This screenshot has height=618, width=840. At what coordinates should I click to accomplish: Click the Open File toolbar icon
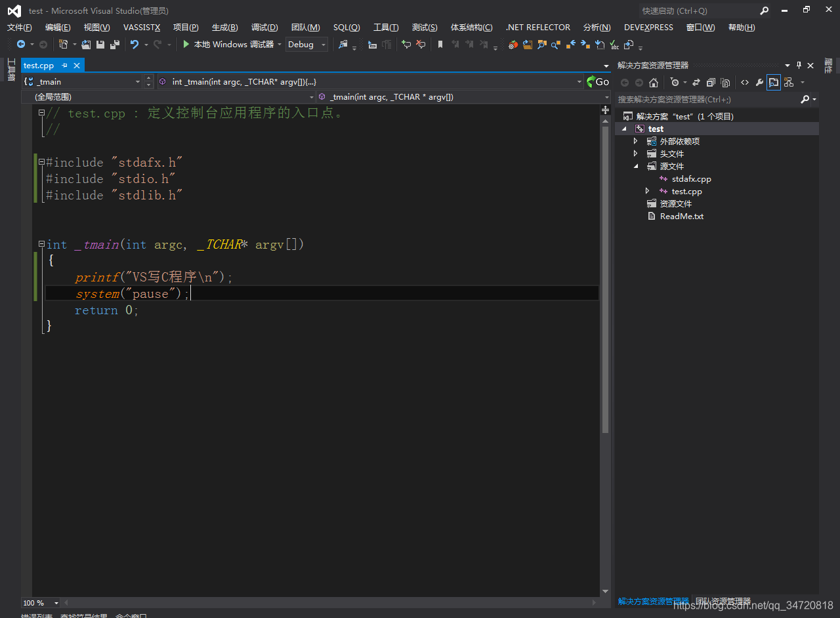point(86,44)
